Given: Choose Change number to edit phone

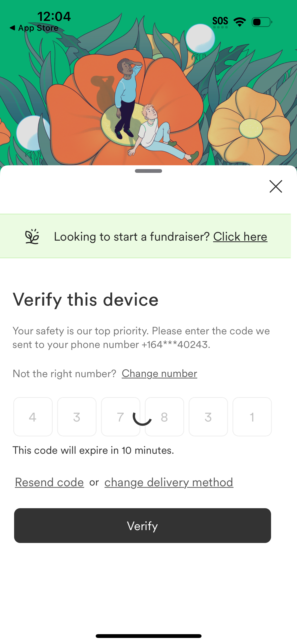Looking at the screenshot, I should click(x=159, y=374).
